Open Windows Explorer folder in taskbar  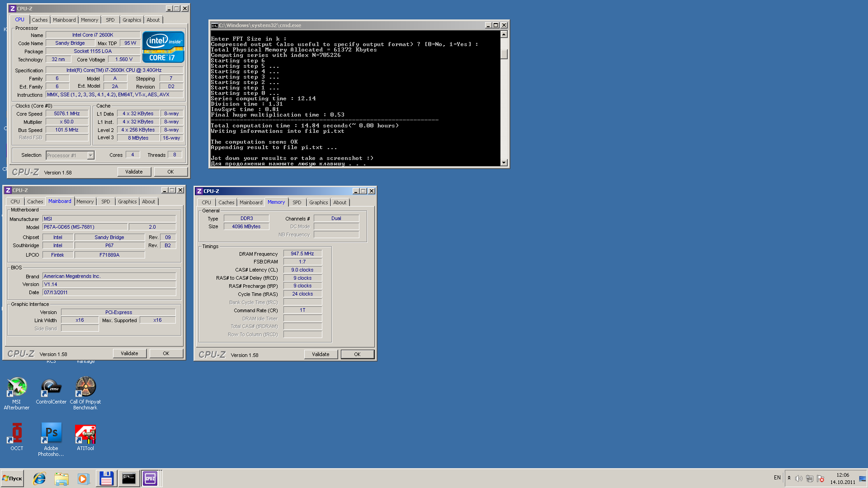[x=61, y=479]
